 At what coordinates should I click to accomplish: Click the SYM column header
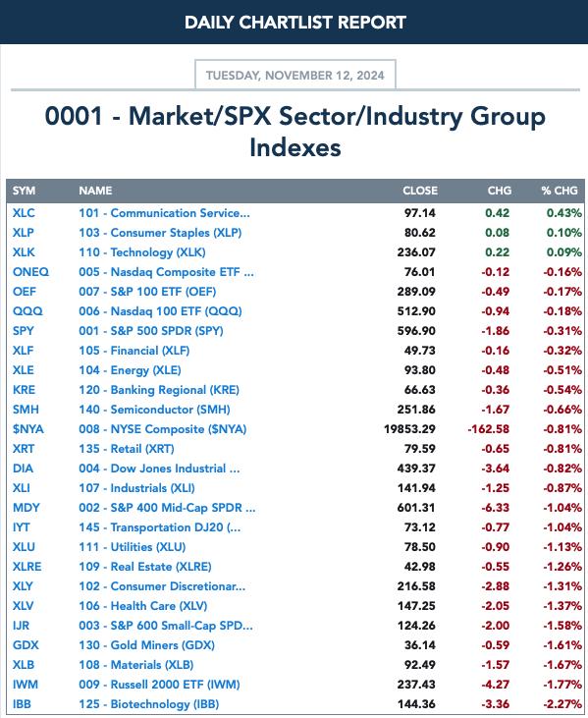click(x=24, y=191)
